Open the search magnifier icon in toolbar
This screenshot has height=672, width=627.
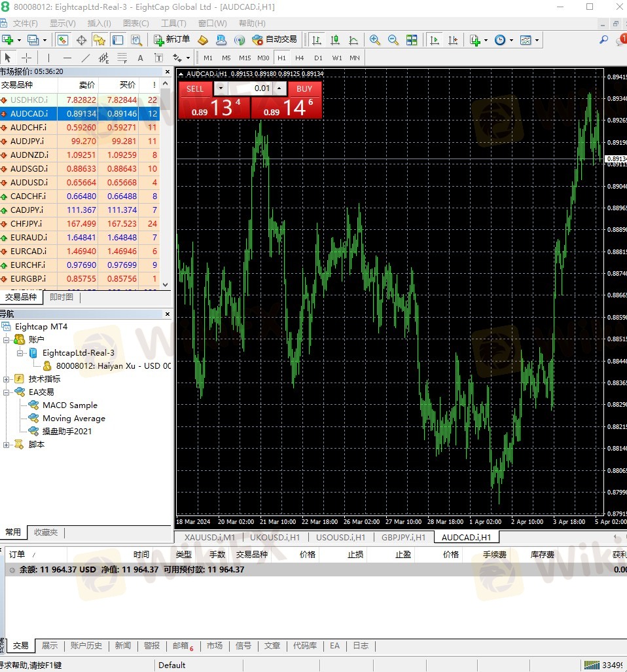pyautogui.click(x=603, y=40)
